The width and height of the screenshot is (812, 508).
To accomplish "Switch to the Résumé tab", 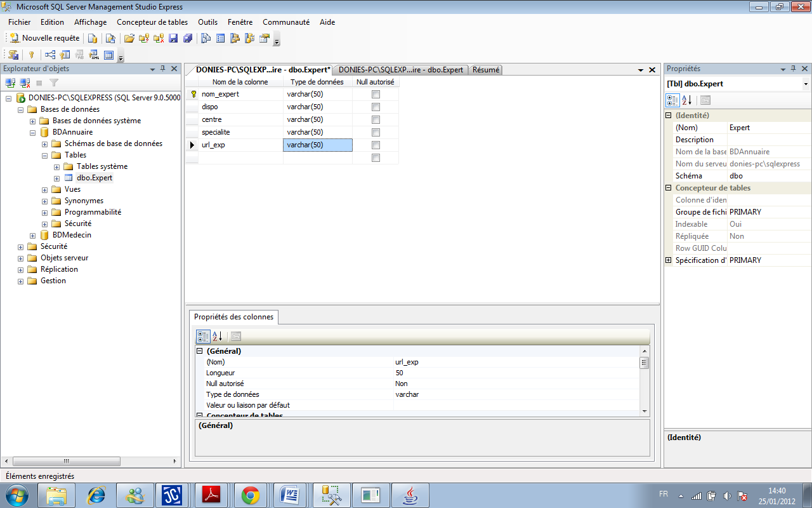I will click(x=487, y=70).
